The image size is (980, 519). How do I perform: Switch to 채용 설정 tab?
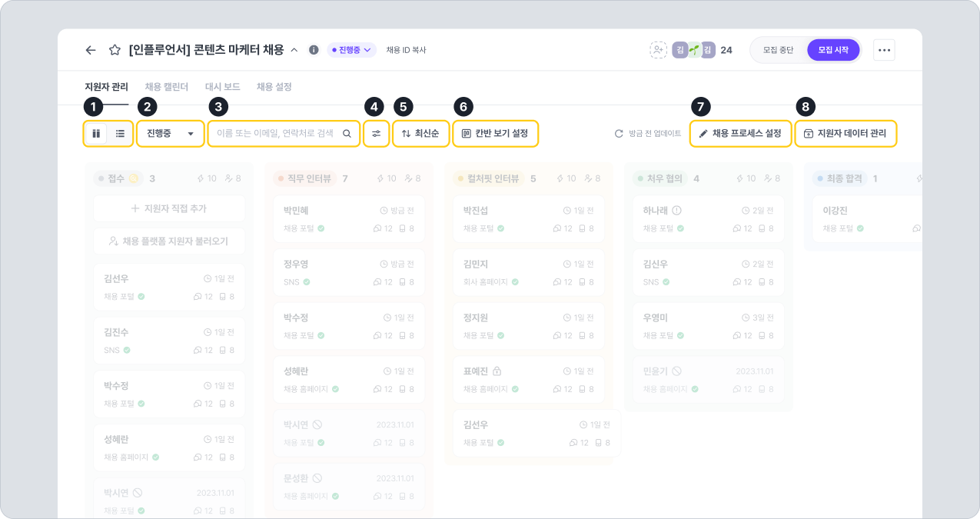pyautogui.click(x=274, y=87)
